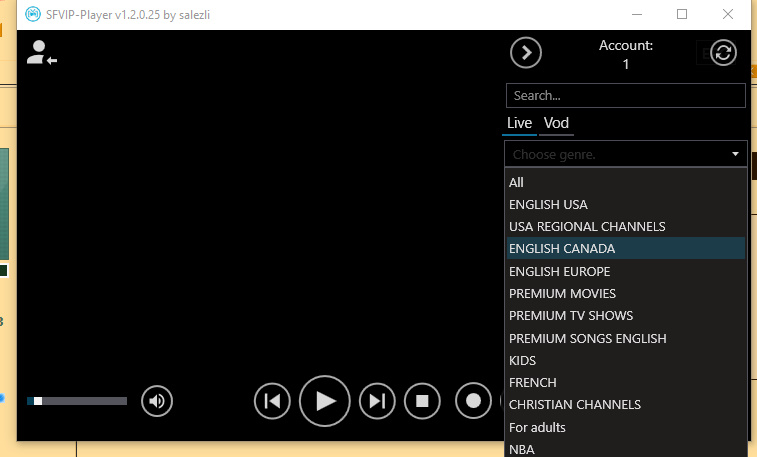Choose the For adults genre
Viewport: 757px width, 457px height.
tap(626, 428)
